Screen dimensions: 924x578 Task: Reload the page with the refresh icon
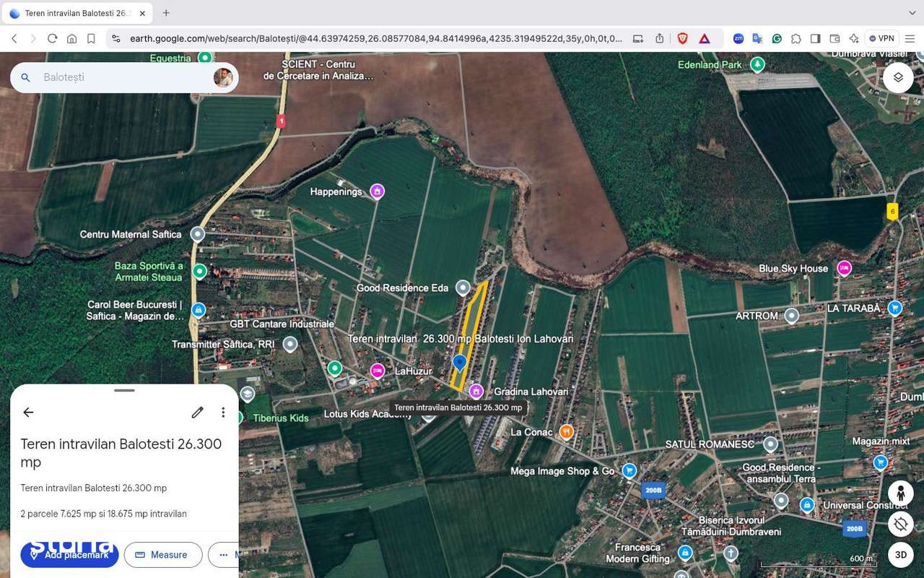click(52, 38)
